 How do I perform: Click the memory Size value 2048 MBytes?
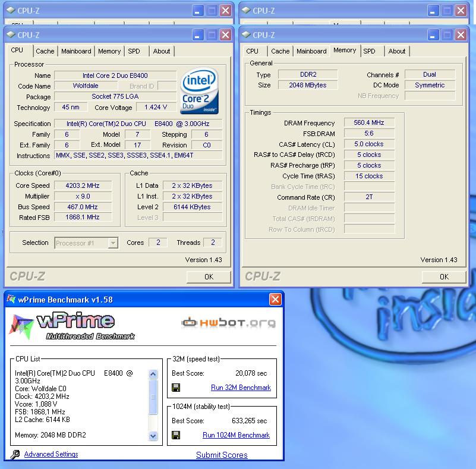[307, 86]
